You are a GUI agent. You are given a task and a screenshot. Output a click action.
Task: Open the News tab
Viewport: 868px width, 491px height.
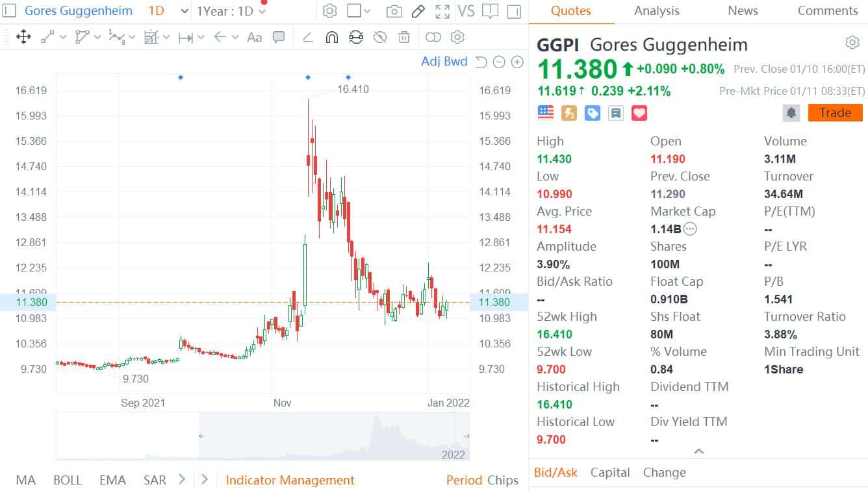click(x=743, y=11)
